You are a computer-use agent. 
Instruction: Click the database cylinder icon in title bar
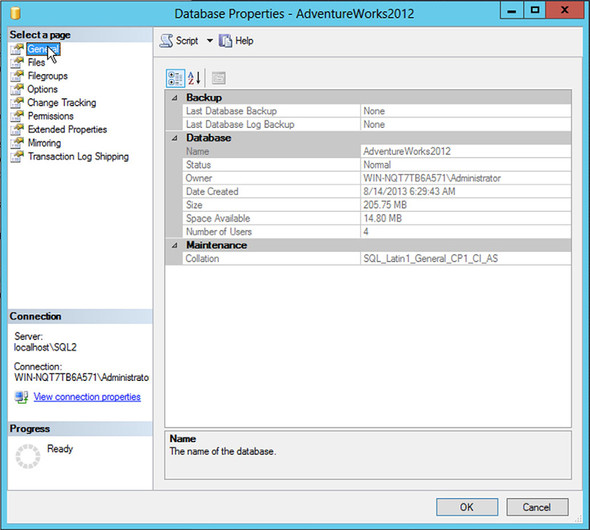[x=15, y=14]
